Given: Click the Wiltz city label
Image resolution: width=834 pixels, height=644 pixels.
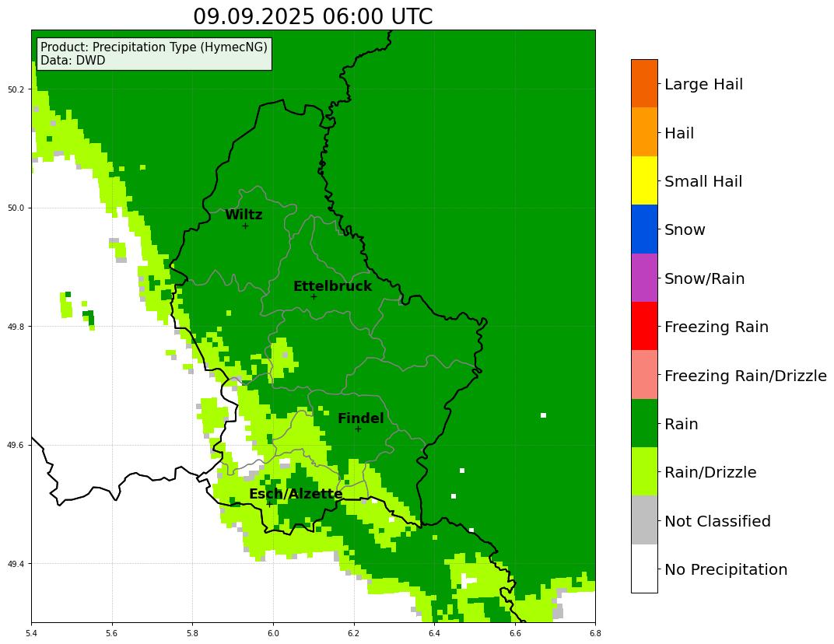Looking at the screenshot, I should point(244,215).
